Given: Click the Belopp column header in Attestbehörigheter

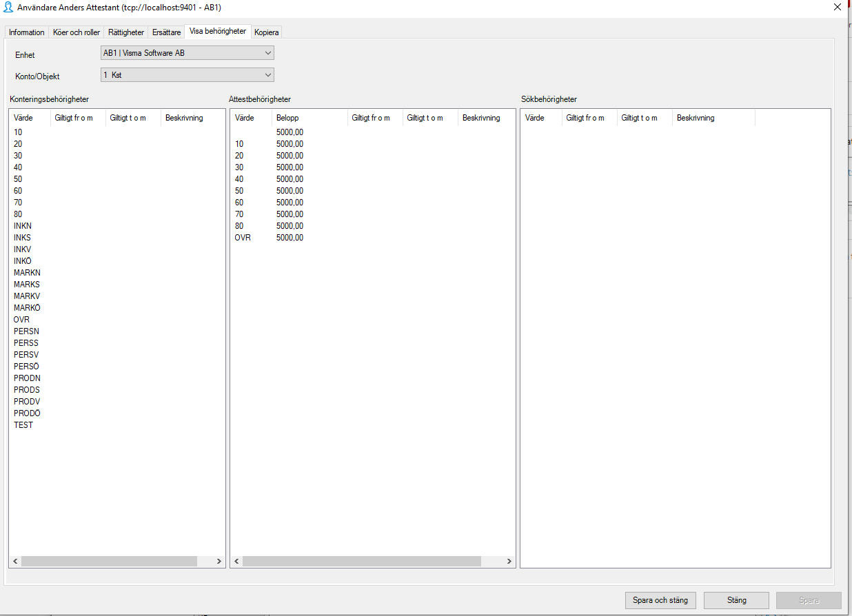Looking at the screenshot, I should pyautogui.click(x=287, y=117).
